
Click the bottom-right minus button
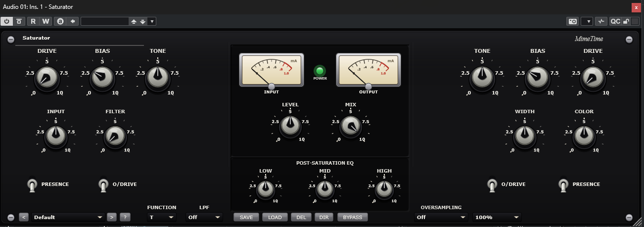[x=629, y=217]
